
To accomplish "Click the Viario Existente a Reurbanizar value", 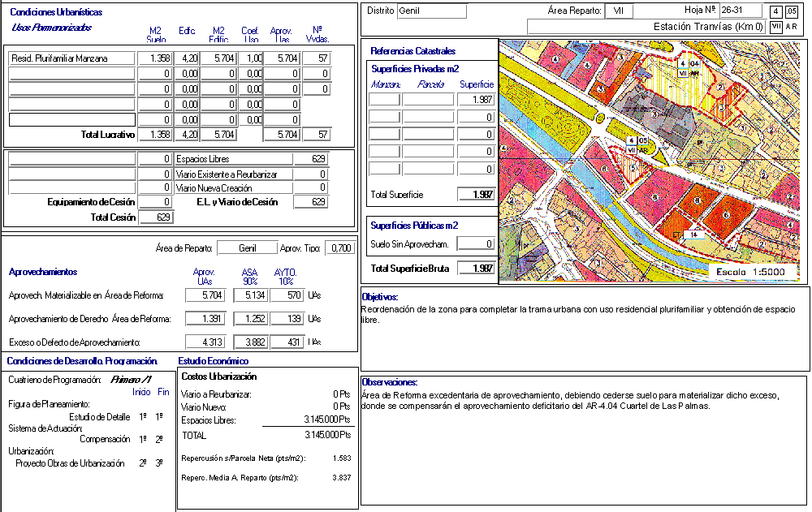I will click(311, 174).
